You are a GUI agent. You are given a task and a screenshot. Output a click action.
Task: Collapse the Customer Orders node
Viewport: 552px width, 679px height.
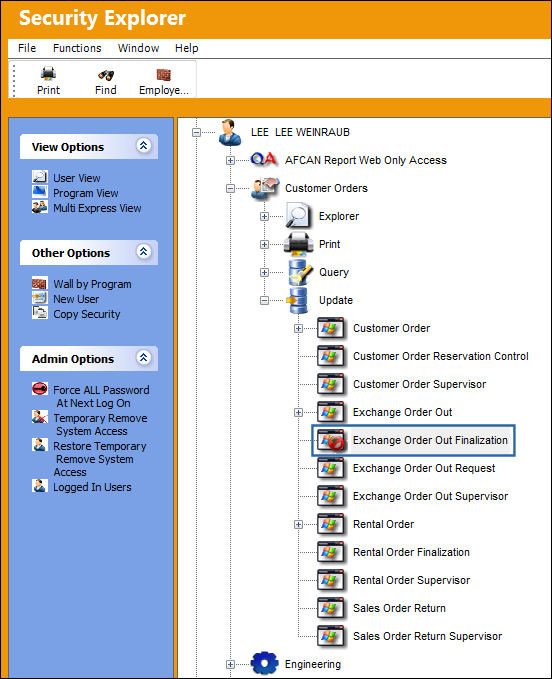point(230,188)
